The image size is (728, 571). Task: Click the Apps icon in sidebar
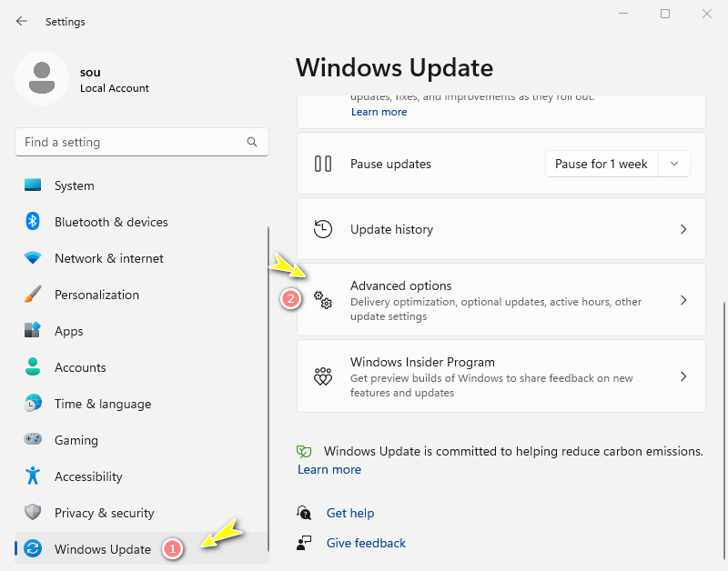point(33,330)
